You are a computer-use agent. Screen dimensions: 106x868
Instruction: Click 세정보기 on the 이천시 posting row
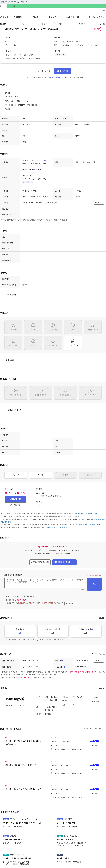pos(95,745)
